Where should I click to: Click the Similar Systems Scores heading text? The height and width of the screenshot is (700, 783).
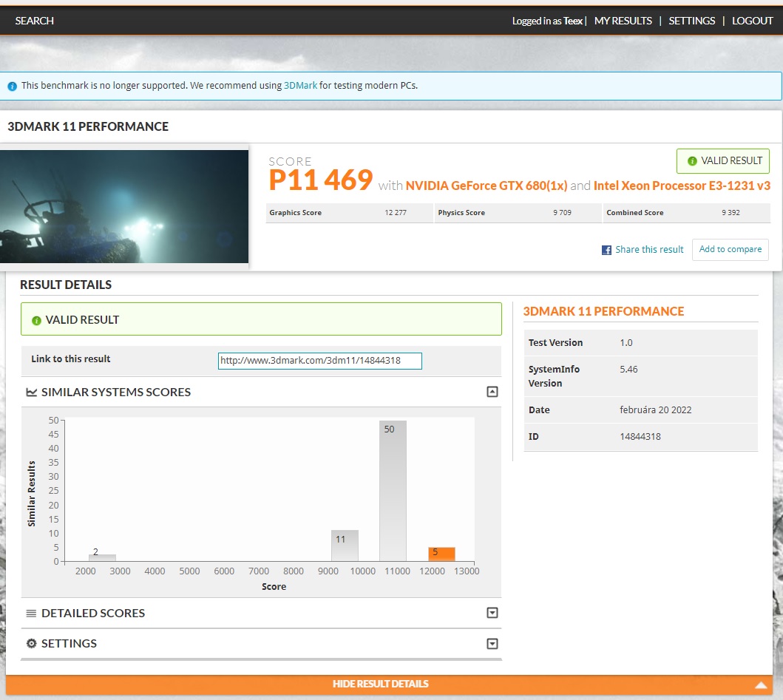pyautogui.click(x=116, y=393)
